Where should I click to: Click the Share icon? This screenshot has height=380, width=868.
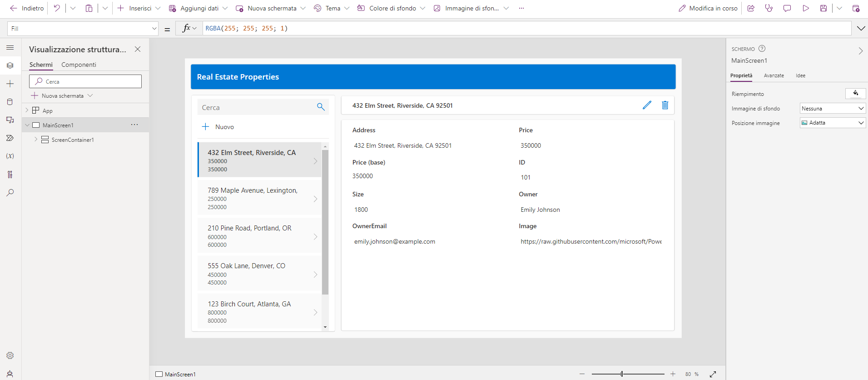coord(751,8)
